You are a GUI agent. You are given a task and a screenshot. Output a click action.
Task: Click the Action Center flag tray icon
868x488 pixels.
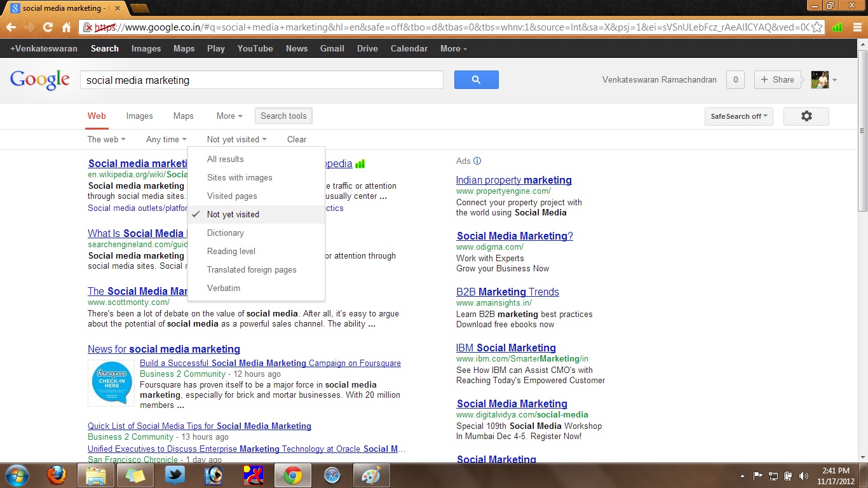758,475
